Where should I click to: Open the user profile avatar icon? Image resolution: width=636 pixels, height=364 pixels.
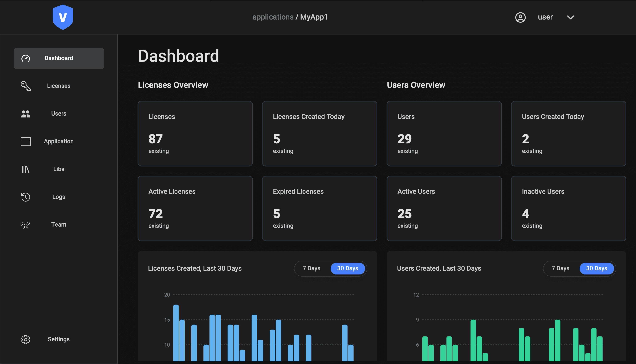521,17
